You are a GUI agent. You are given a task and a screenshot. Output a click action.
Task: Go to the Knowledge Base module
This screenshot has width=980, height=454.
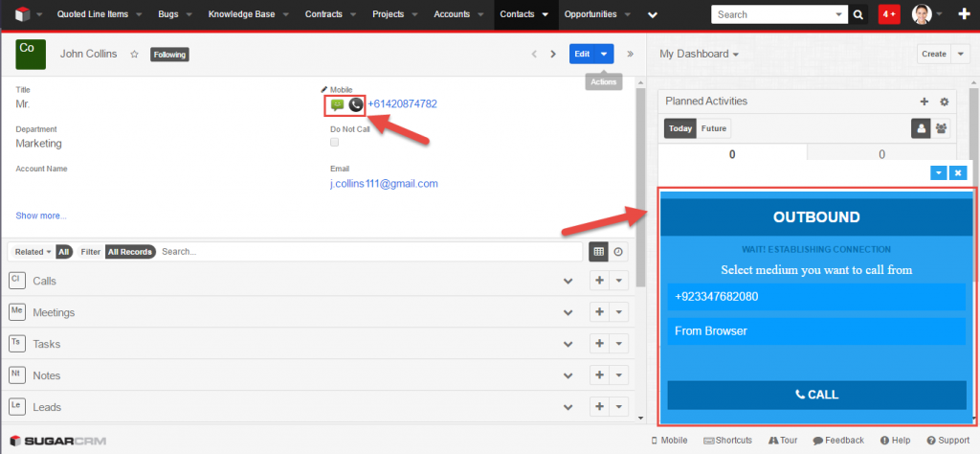point(241,13)
